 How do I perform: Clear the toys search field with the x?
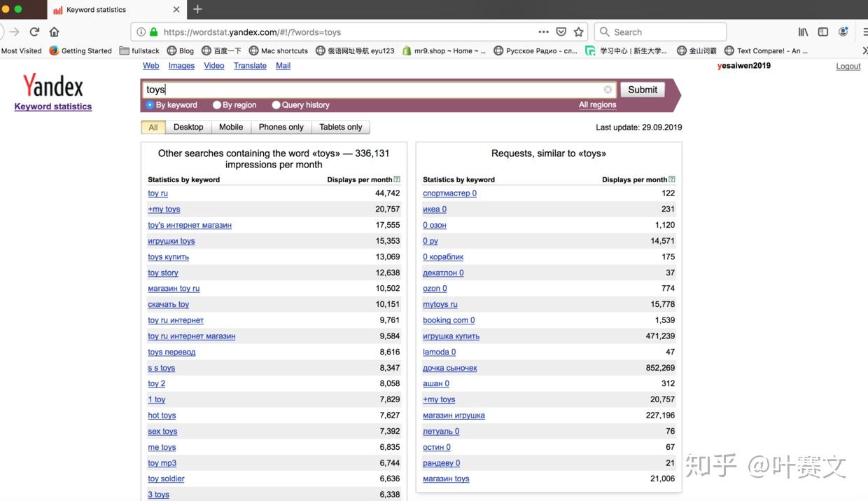pos(608,90)
